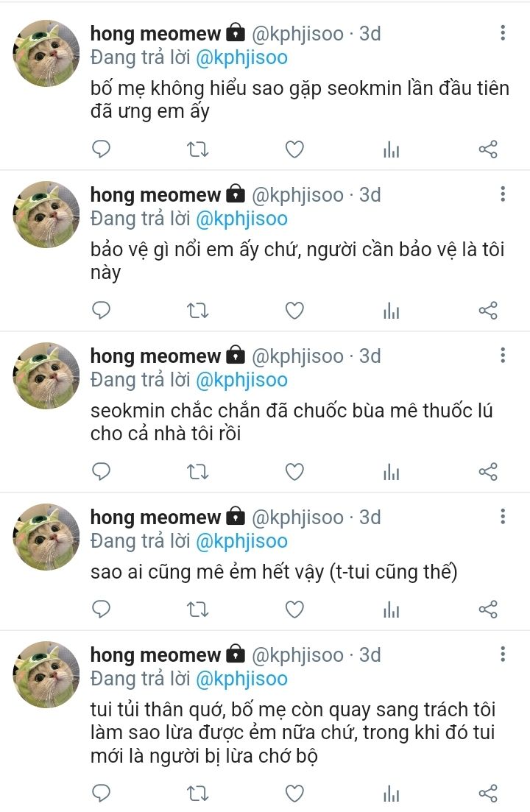Open three-dot menu on the first tweet
530x812 pixels.
pos(503,32)
